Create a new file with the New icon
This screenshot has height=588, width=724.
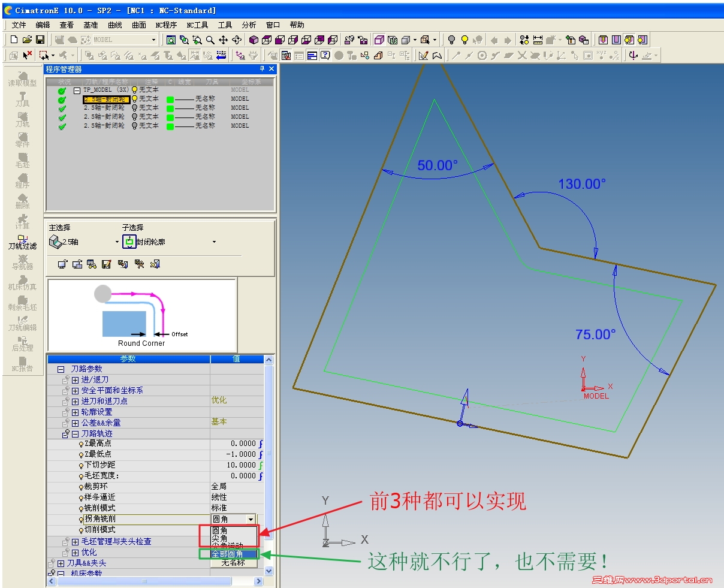pos(14,40)
